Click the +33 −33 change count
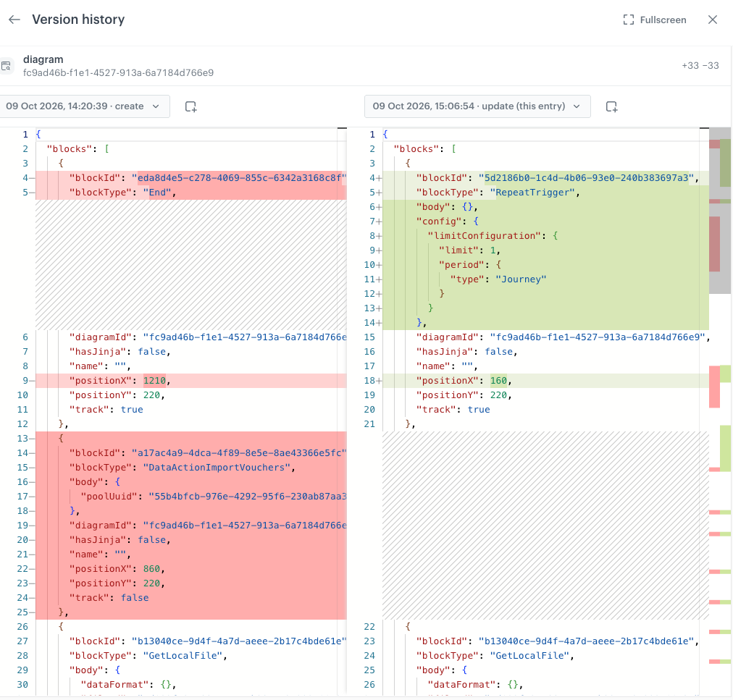 tap(700, 65)
